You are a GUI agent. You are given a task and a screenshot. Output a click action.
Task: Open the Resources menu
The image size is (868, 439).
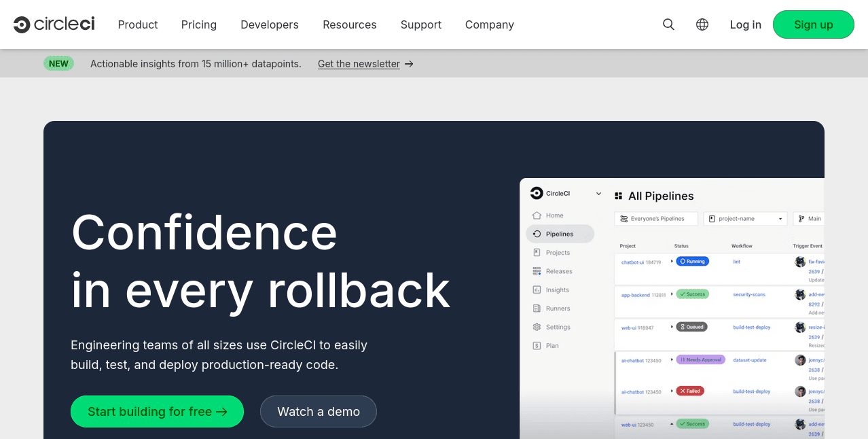point(350,24)
